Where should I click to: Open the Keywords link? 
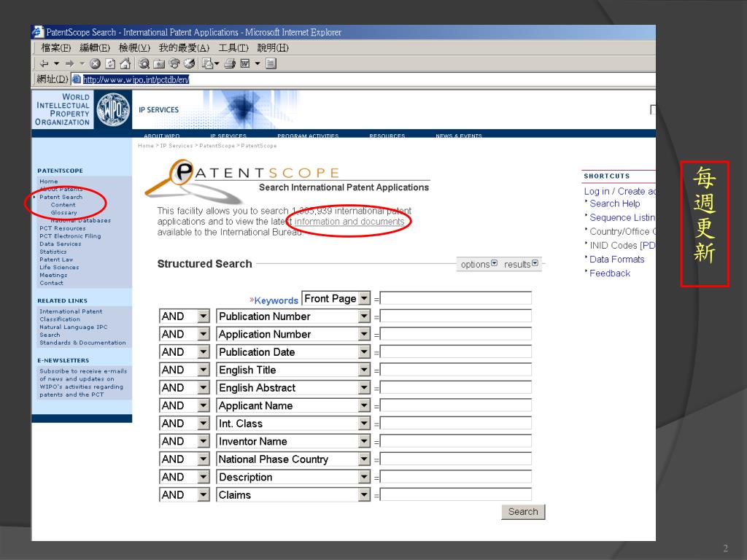(x=276, y=300)
